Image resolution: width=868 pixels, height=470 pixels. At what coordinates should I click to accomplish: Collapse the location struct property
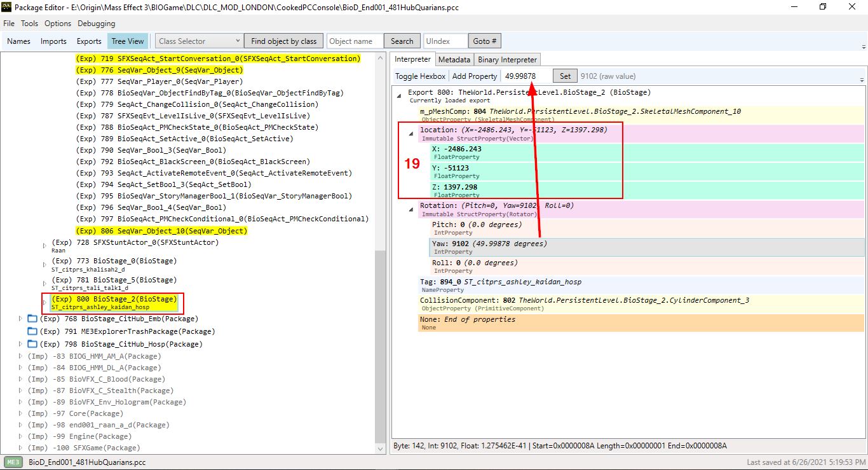click(x=412, y=133)
